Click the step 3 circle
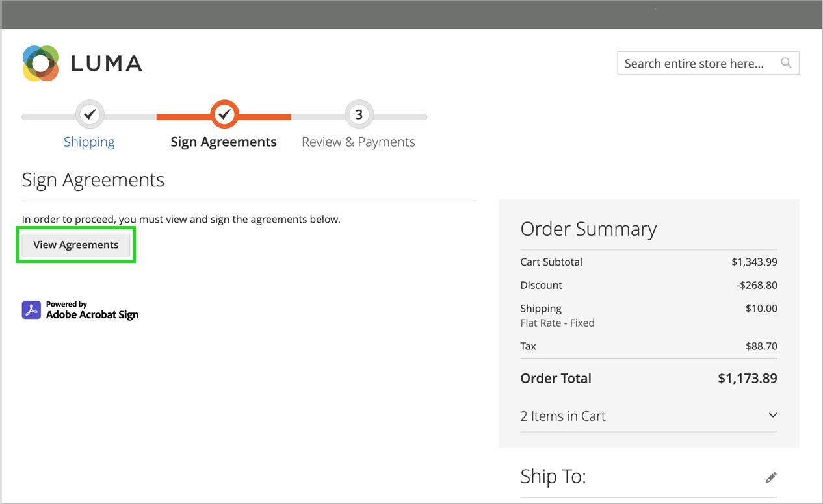Viewport: 823px width, 504px height. click(x=359, y=114)
